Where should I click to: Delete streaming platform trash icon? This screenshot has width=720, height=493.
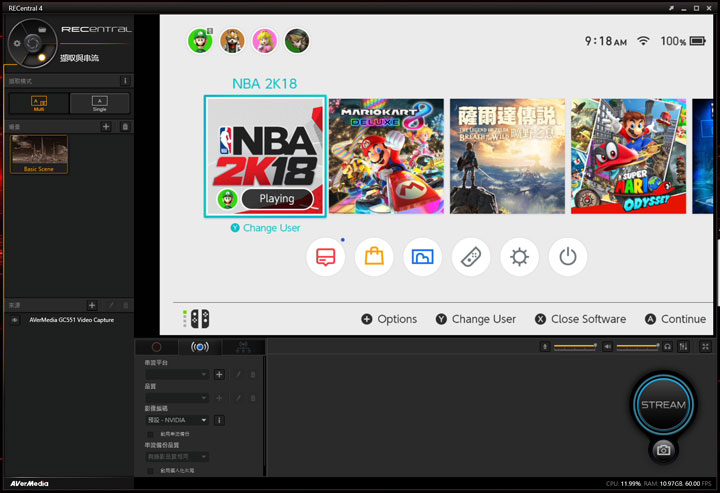(253, 375)
